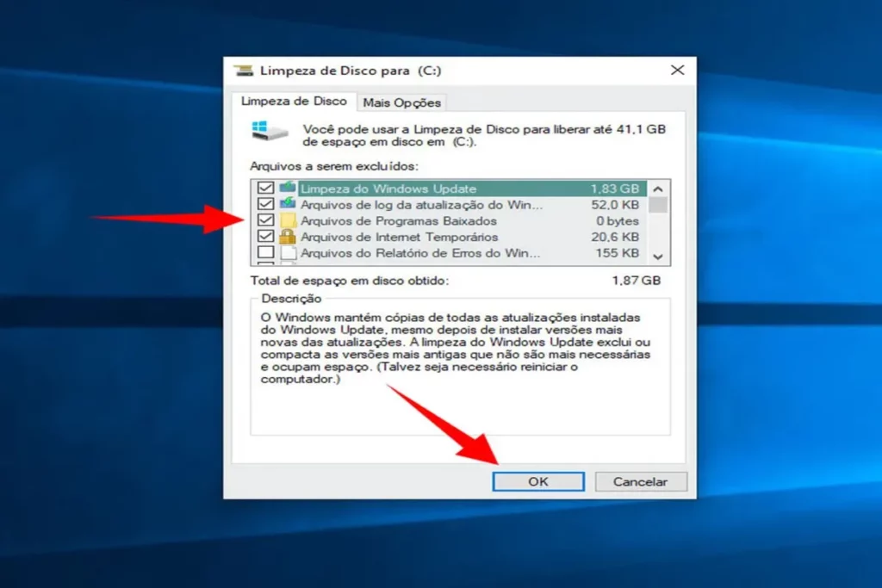Click the 155 KB size value

coord(617,253)
